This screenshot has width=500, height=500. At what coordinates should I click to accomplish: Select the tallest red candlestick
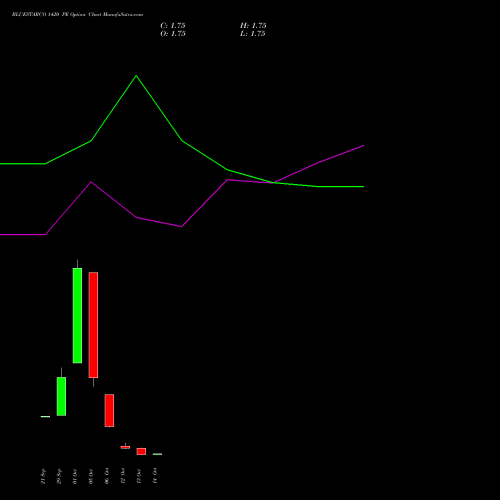click(x=93, y=325)
